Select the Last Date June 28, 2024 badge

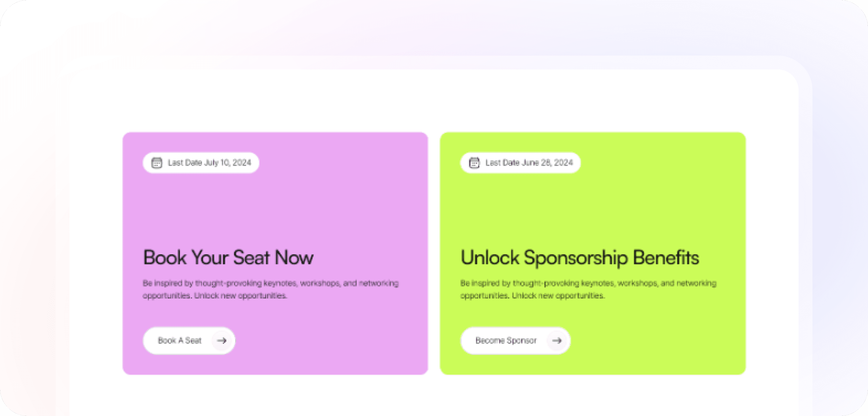(520, 163)
